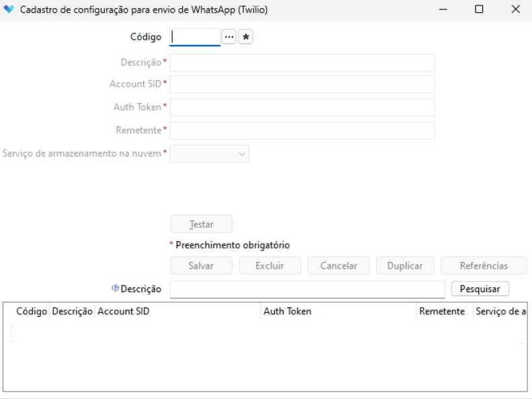This screenshot has height=399, width=532.
Task: Click the app logo in title bar
Action: (9, 9)
